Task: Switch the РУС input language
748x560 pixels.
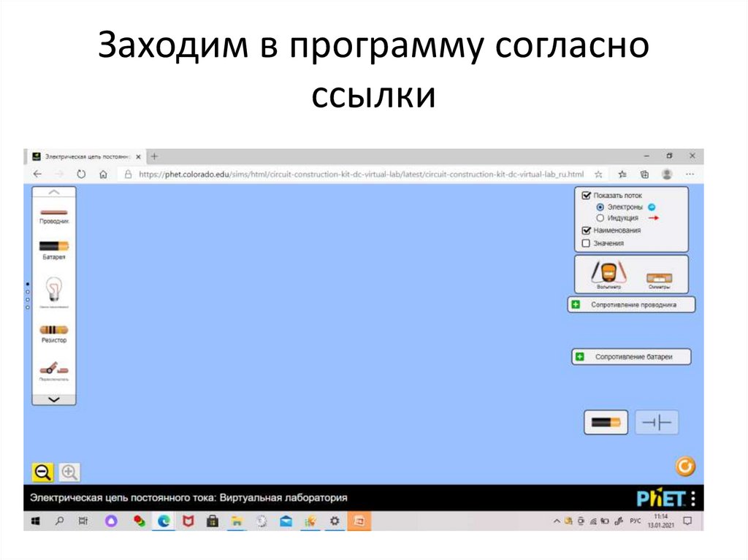Action: click(x=636, y=521)
